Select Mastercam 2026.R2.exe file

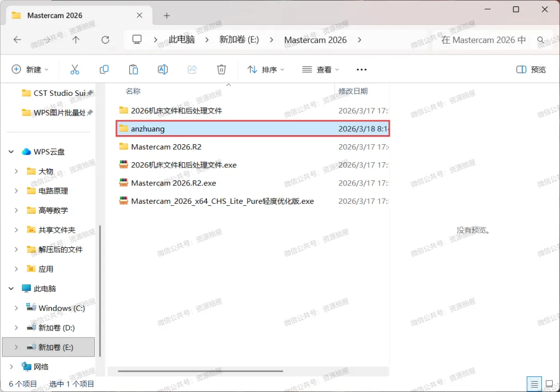[x=253, y=183]
